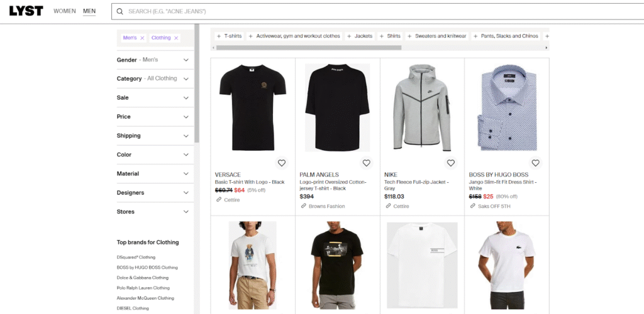Open the Versace black T-shirt image
This screenshot has height=314, width=644.
click(x=253, y=107)
